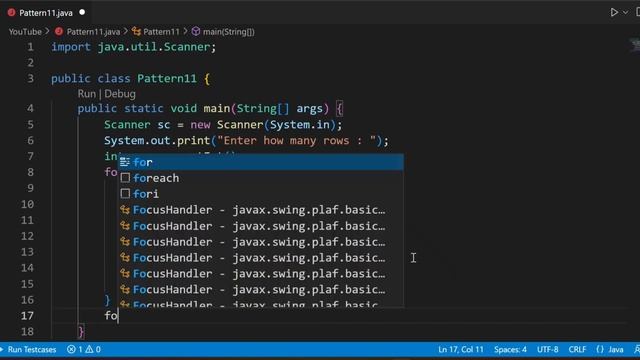
Task: Select Pattern11 class in breadcrumb
Action: point(161,31)
